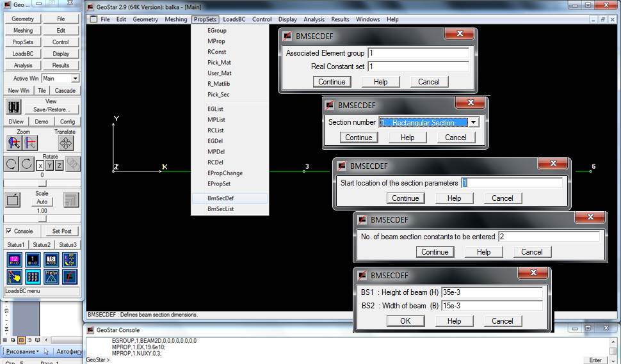
Task: Click the black 1 B-C status icon
Action: (x=33, y=260)
